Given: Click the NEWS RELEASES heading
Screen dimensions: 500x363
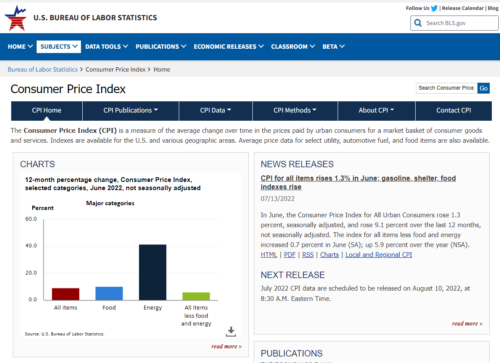Looking at the screenshot, I should pyautogui.click(x=297, y=164).
